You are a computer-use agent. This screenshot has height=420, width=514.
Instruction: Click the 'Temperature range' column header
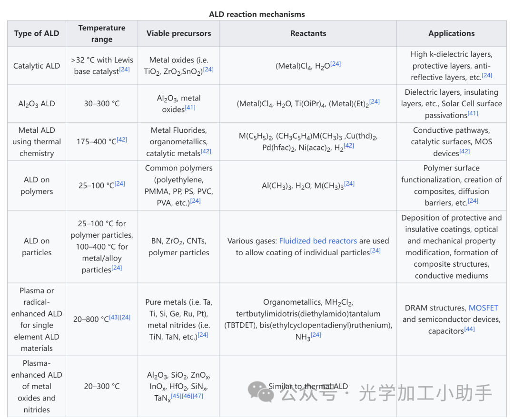pos(102,33)
